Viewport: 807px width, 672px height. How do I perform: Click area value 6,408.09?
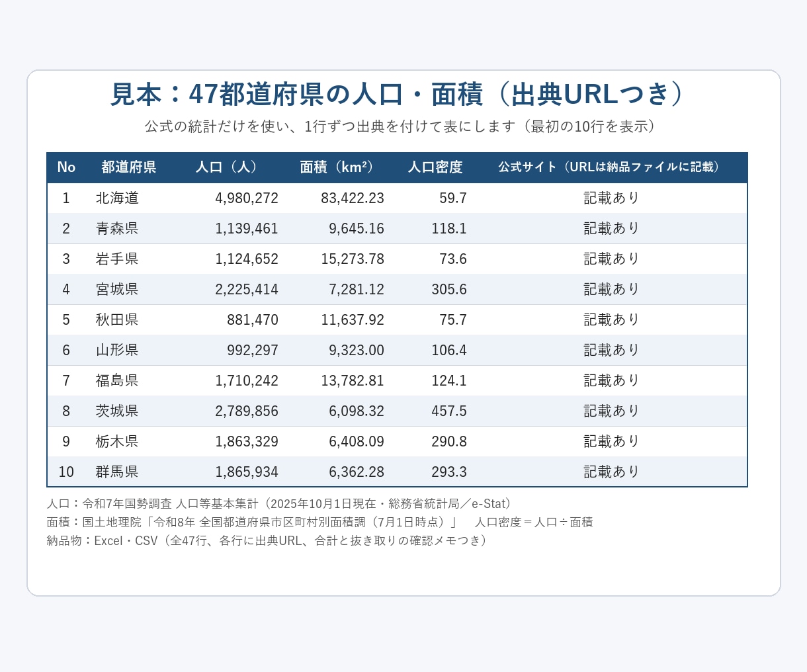click(x=357, y=442)
